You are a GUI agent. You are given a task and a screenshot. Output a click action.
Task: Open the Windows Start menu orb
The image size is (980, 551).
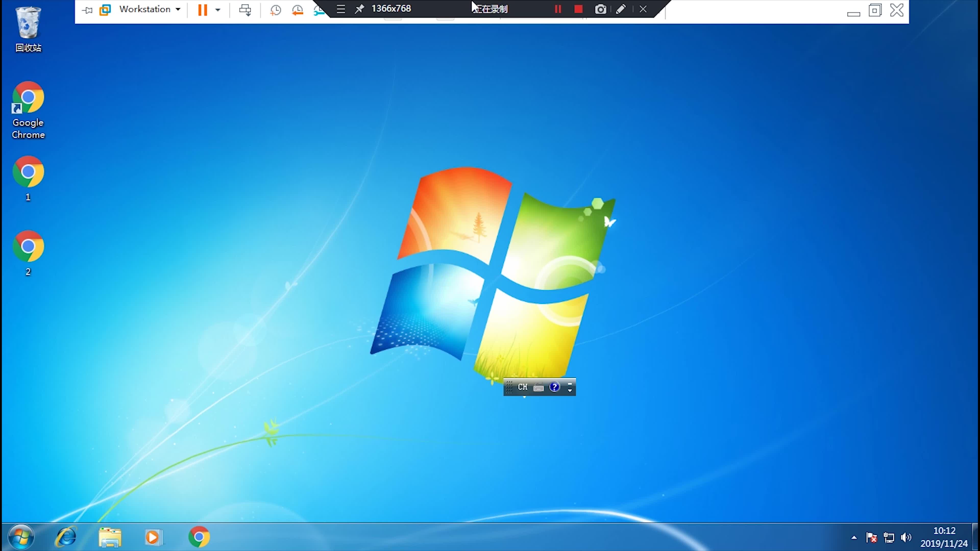[x=21, y=537]
